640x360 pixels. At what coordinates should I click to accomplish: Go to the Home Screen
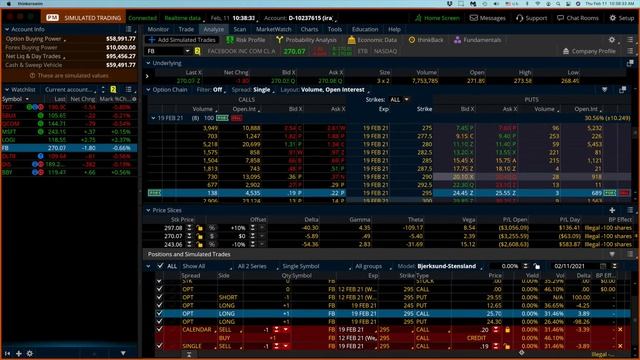(x=437, y=18)
